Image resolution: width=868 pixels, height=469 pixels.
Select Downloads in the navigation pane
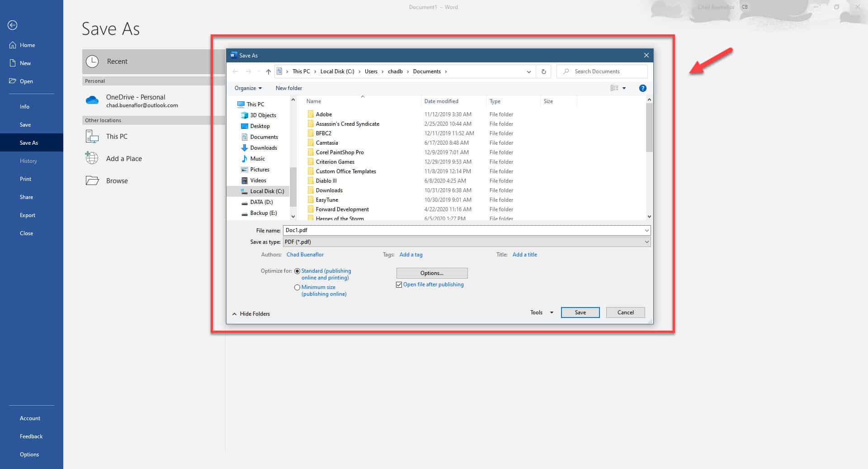tap(264, 148)
